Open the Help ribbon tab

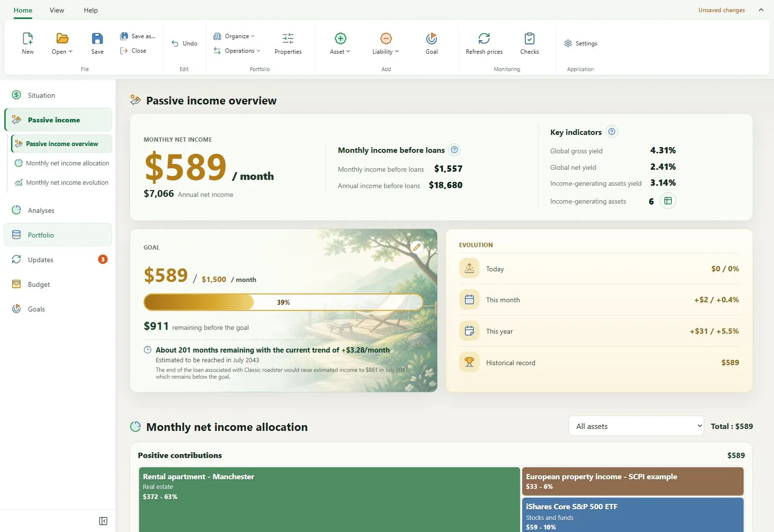point(90,10)
